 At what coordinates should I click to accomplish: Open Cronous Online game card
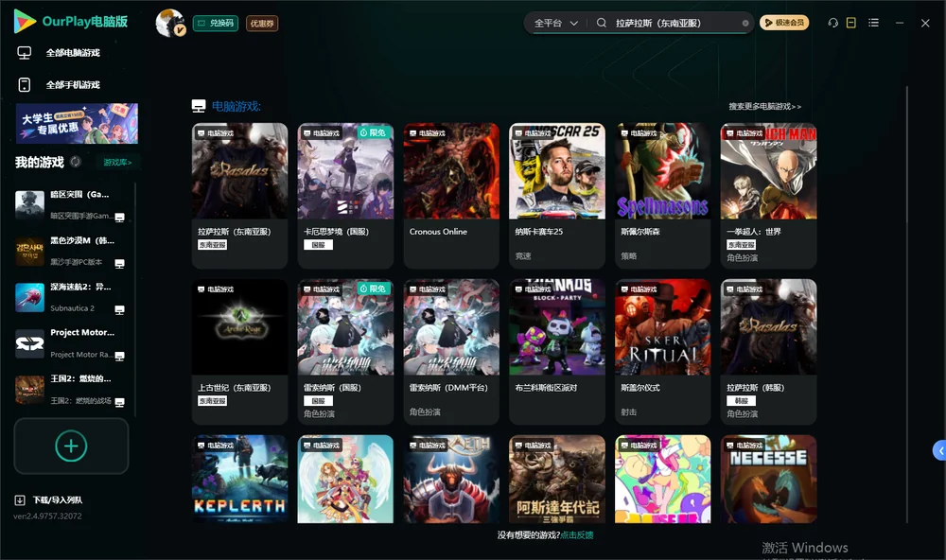(x=451, y=196)
